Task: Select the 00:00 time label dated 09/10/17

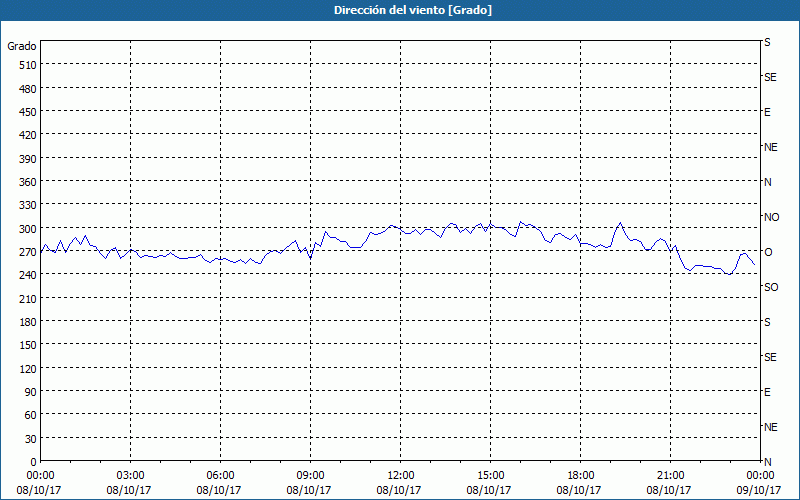Action: pos(761,476)
